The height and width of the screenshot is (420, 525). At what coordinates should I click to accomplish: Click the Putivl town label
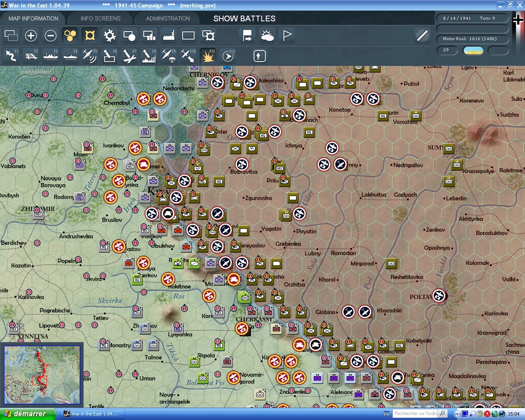(411, 84)
